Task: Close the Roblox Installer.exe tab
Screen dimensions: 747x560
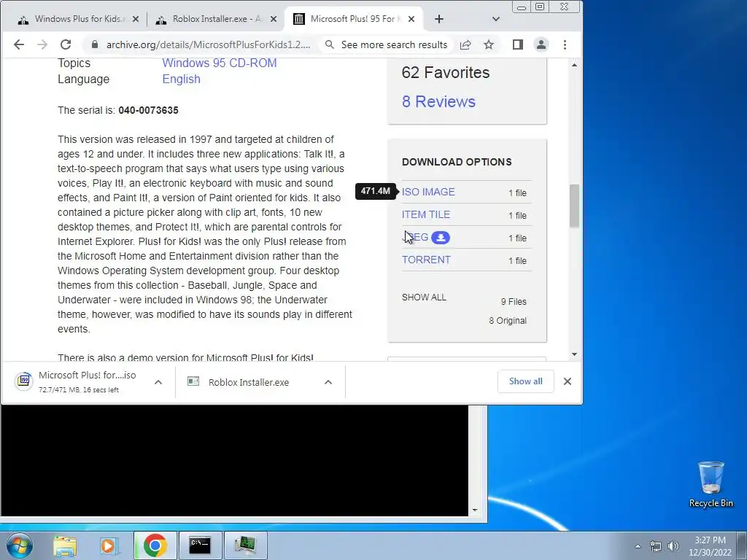Action: (x=274, y=19)
